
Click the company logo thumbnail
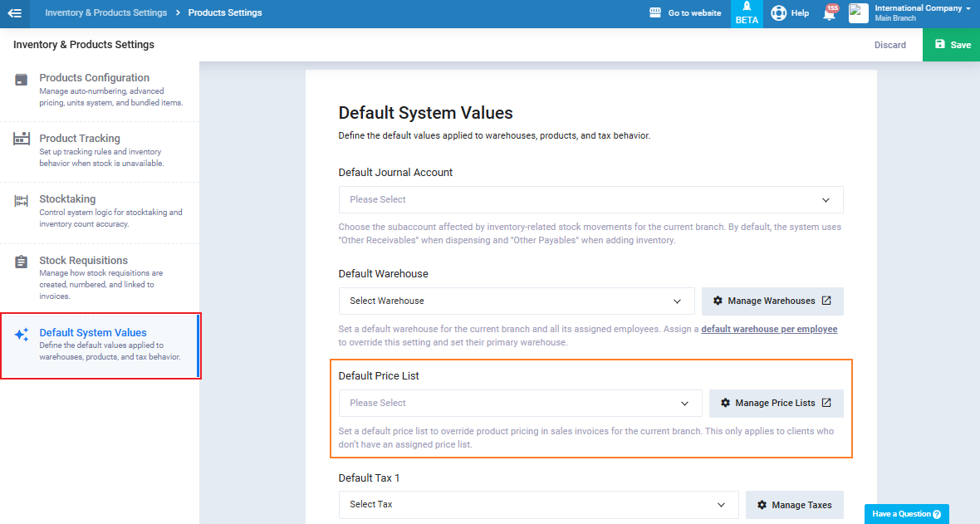coord(858,13)
